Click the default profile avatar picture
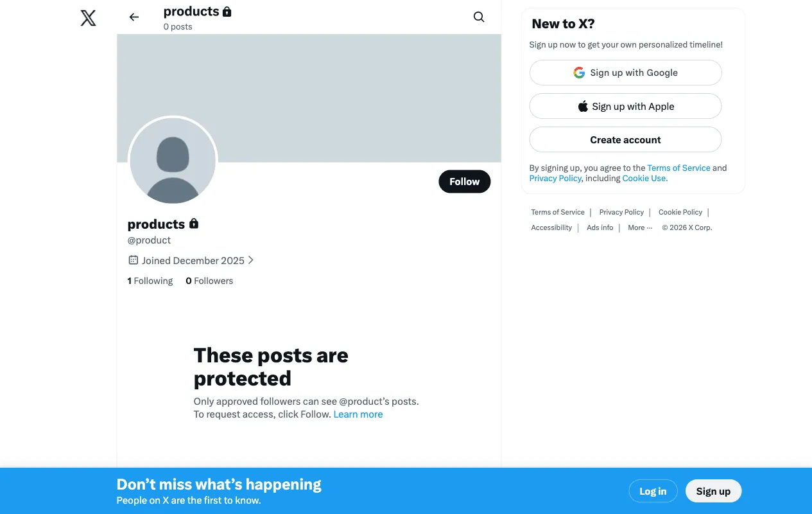The width and height of the screenshot is (812, 514). click(173, 161)
